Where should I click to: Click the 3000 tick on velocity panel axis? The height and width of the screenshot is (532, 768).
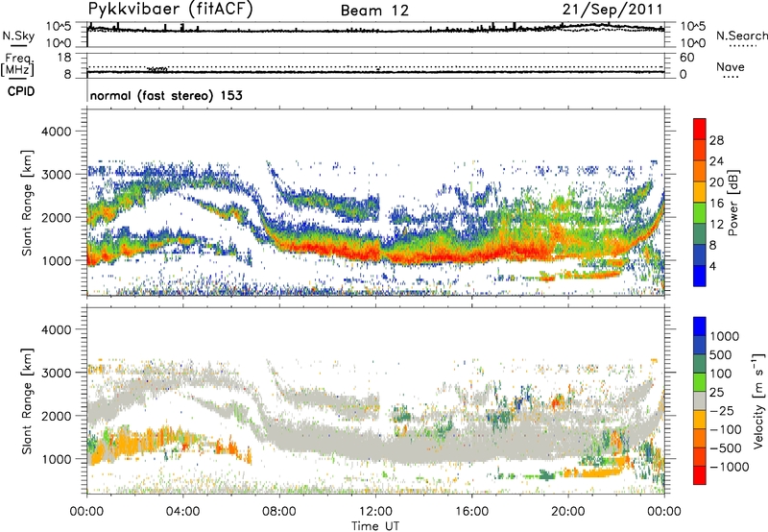click(59, 373)
